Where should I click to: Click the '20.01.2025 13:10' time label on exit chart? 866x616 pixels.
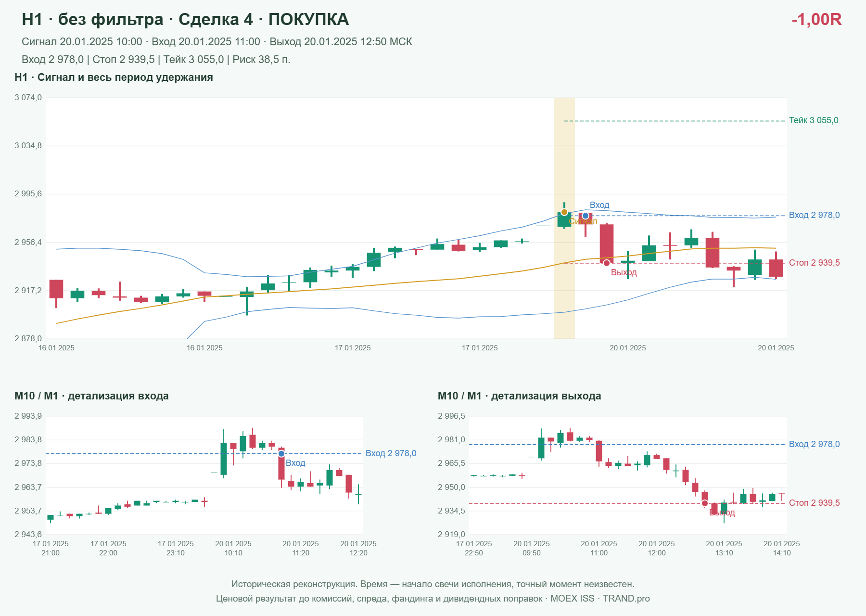point(724,548)
